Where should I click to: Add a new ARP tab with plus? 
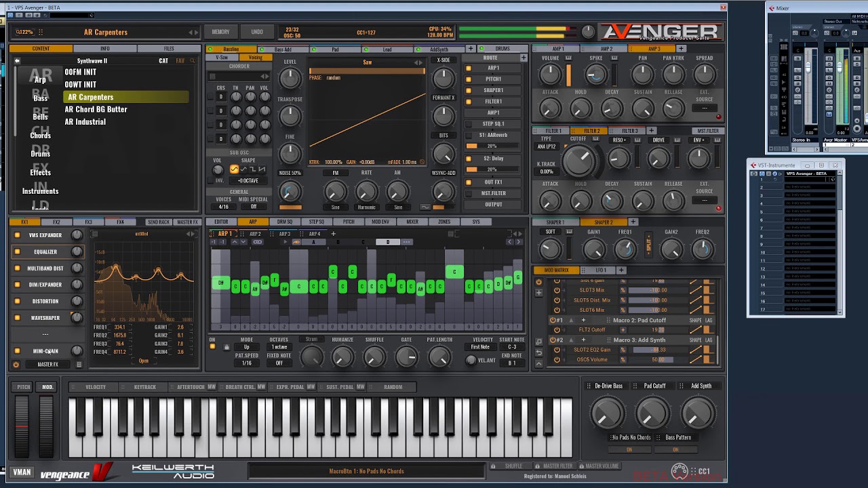(x=333, y=234)
